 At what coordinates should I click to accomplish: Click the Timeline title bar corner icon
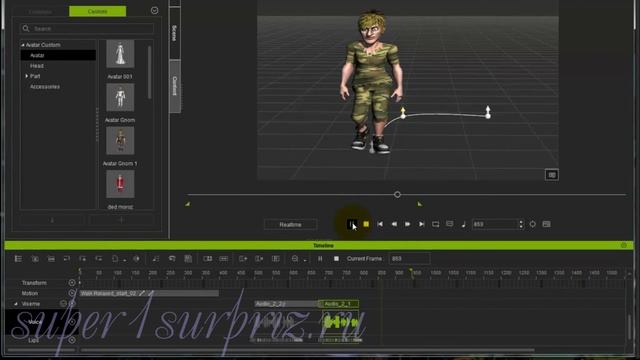click(623, 245)
